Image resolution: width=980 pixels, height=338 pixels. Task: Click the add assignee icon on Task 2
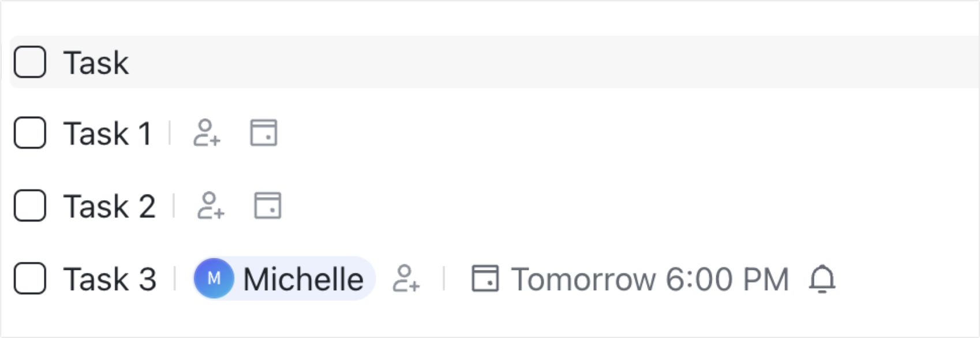[x=211, y=206]
